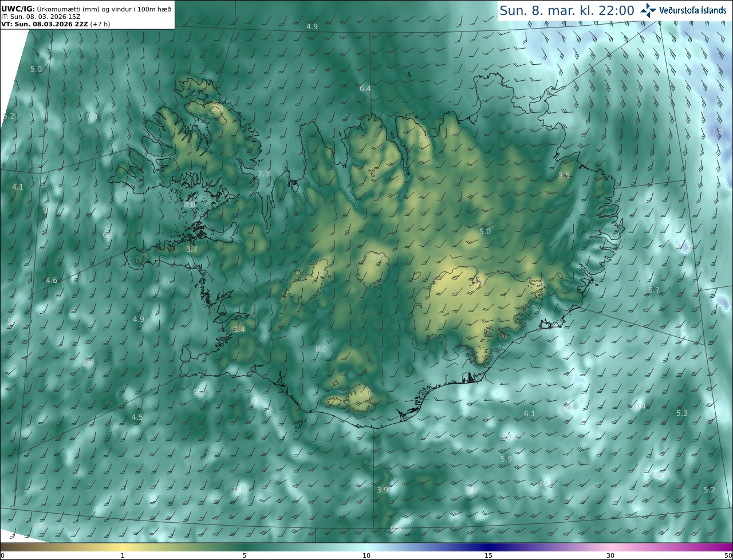Click the "IT: Sun. 08. 03. 2026 15Z" line
This screenshot has width=733, height=560.
click(41, 17)
